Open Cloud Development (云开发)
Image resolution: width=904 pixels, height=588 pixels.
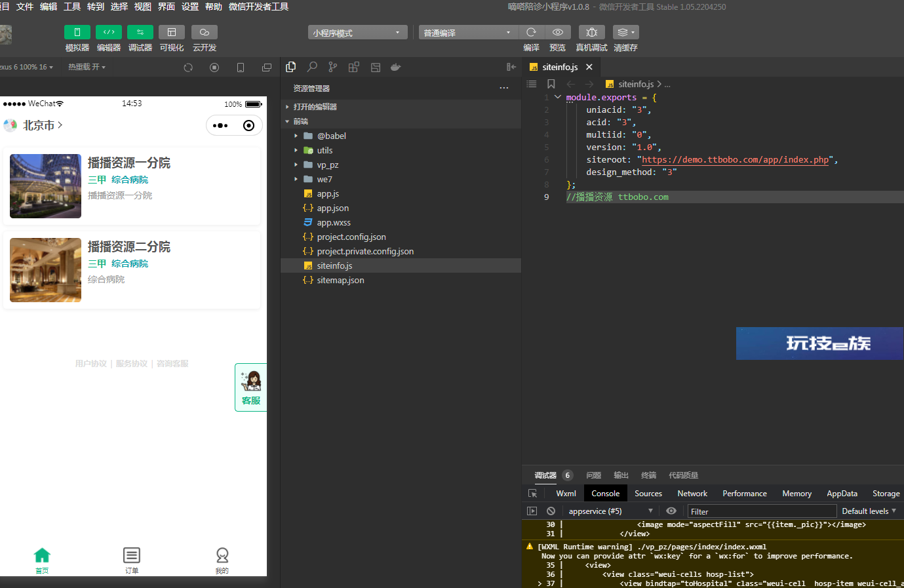click(205, 32)
